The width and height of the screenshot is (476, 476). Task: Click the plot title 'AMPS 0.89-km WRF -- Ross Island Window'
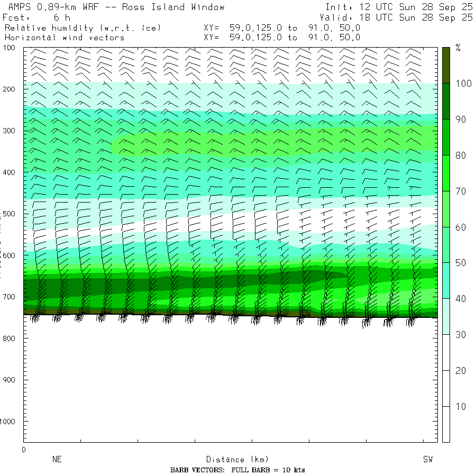coord(116,7)
